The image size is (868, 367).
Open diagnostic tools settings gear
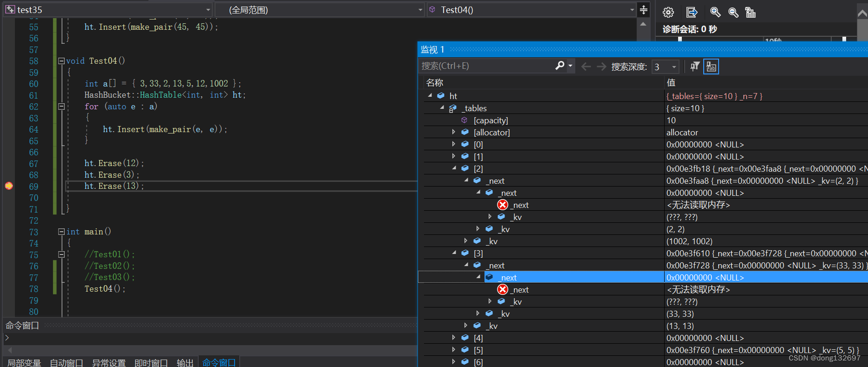click(x=668, y=13)
